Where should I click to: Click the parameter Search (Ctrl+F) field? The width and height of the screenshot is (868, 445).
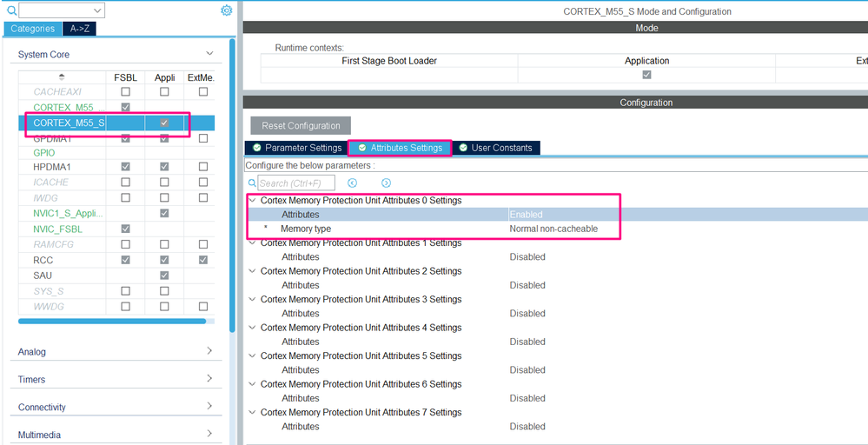tap(296, 183)
